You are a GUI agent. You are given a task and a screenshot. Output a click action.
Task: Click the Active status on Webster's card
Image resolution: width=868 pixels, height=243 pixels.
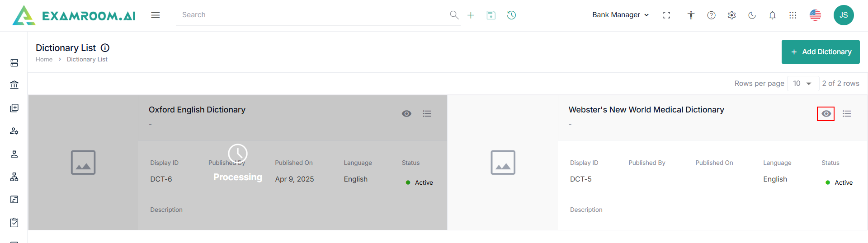coord(839,182)
